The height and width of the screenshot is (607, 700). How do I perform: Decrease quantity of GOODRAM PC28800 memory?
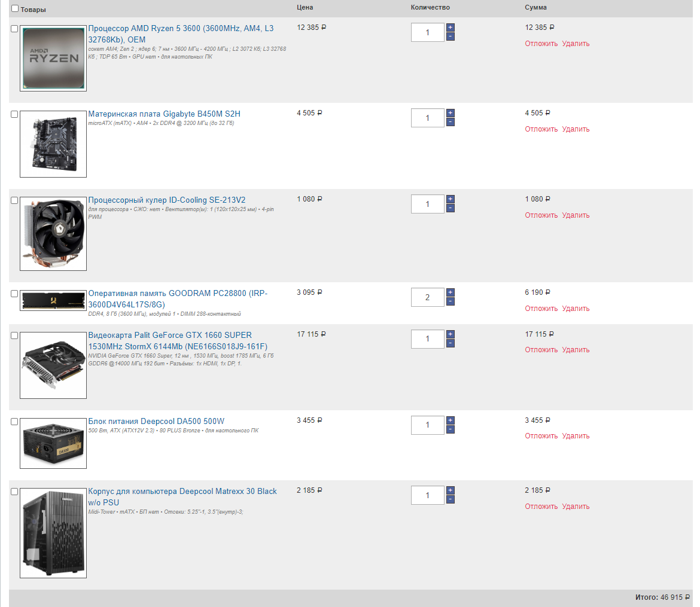(x=451, y=302)
